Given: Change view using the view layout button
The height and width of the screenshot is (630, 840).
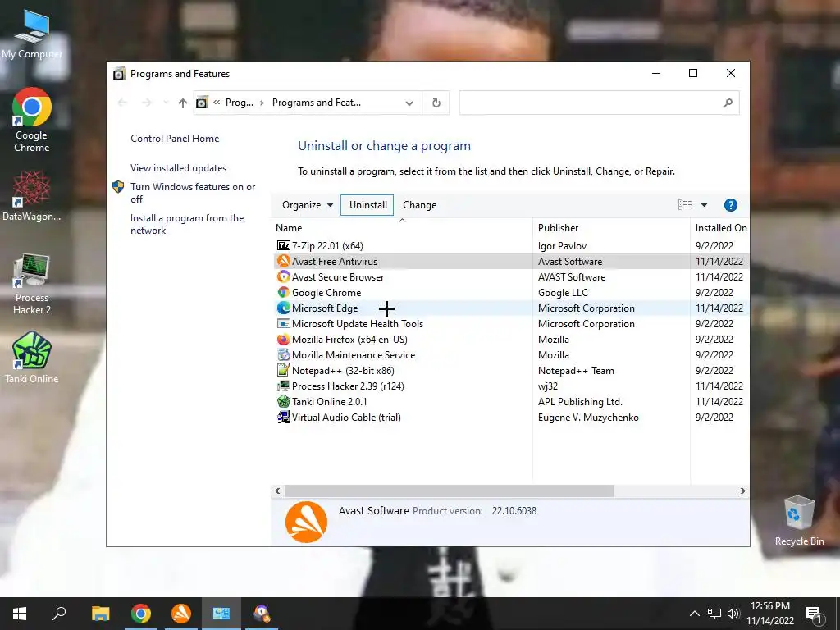Looking at the screenshot, I should click(x=685, y=204).
